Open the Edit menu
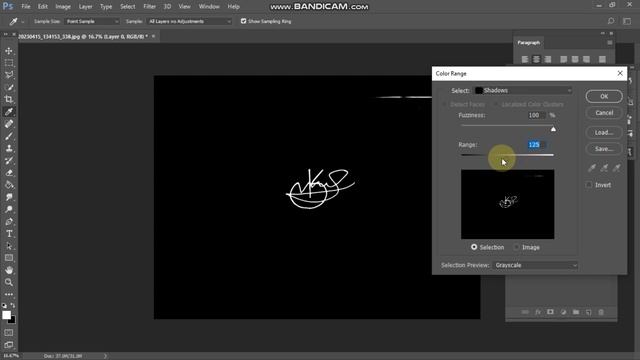The height and width of the screenshot is (360, 640). 42,7
